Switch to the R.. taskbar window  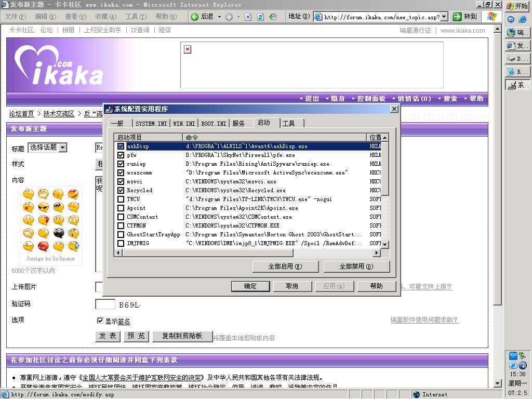(517, 72)
